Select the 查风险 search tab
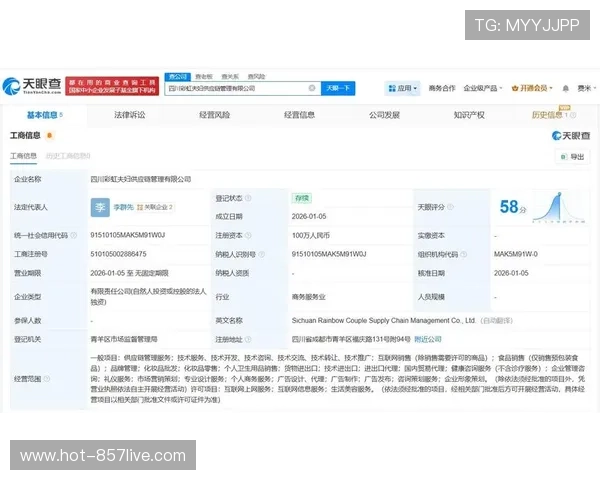600x480 pixels. click(256, 77)
